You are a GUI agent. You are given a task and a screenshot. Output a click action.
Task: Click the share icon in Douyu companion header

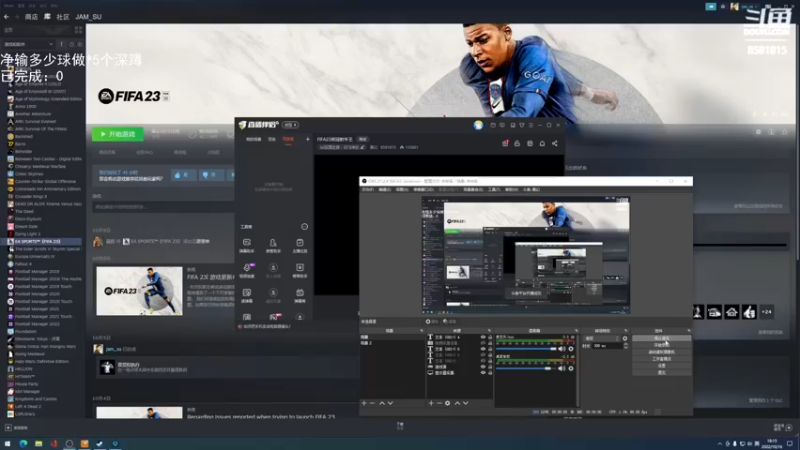click(555, 143)
